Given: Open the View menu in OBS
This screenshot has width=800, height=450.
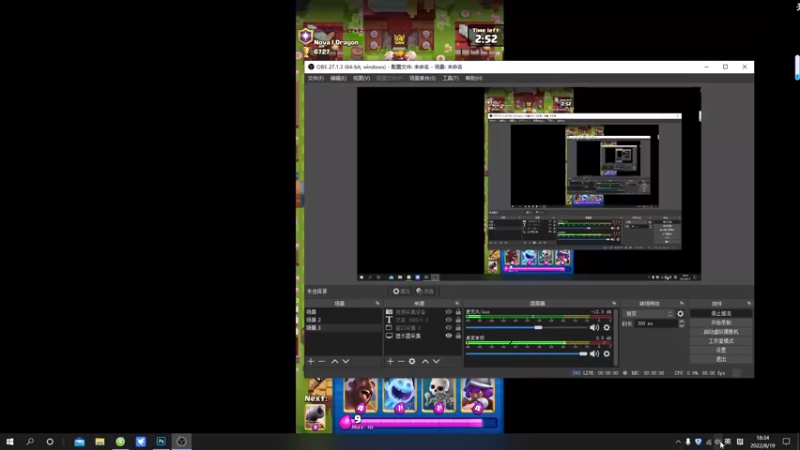Looking at the screenshot, I should (361, 79).
